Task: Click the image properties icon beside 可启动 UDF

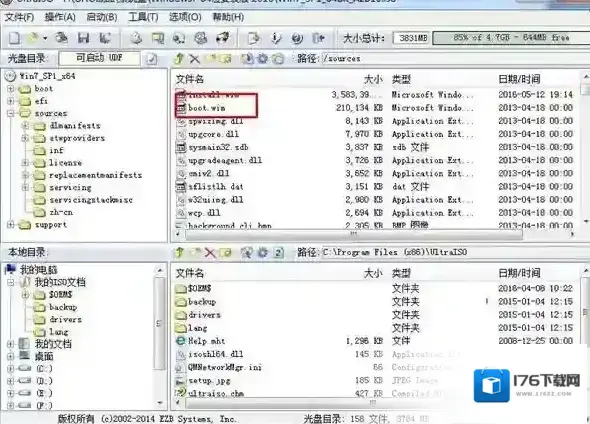Action: click(x=152, y=59)
